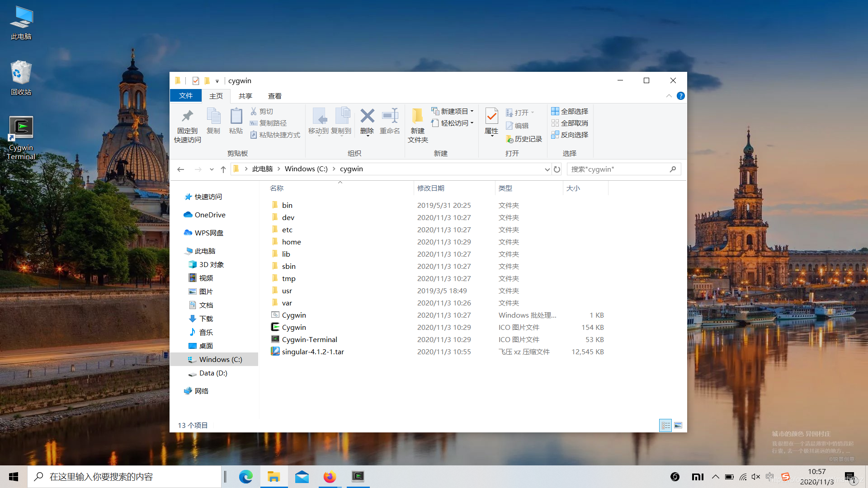This screenshot has width=868, height=488.
Task: Click Windows (C:) in address breadcrumb
Action: tap(306, 169)
